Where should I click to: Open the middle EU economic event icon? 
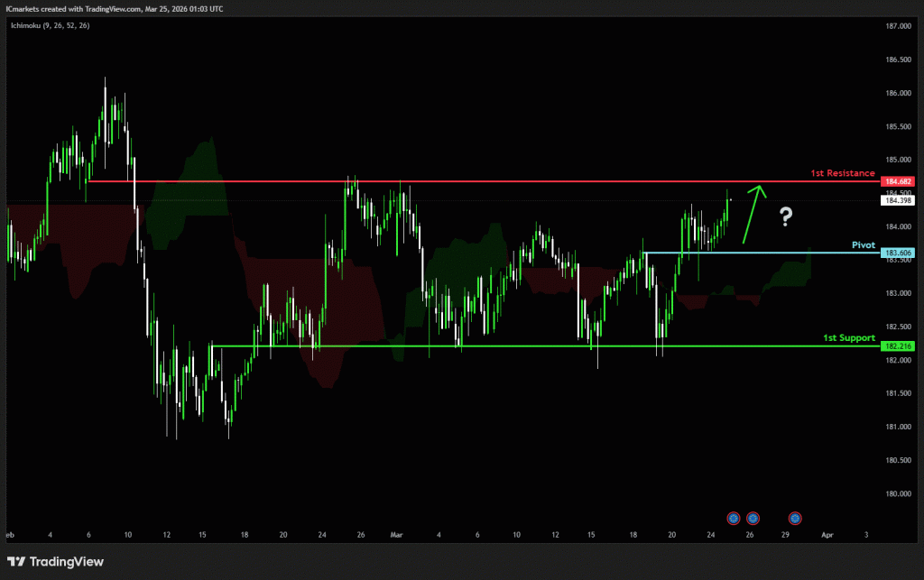click(753, 518)
